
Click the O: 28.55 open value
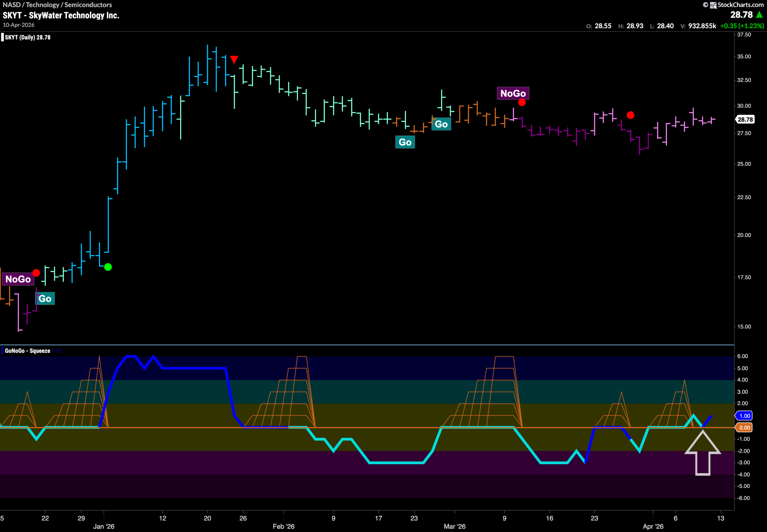[599, 26]
